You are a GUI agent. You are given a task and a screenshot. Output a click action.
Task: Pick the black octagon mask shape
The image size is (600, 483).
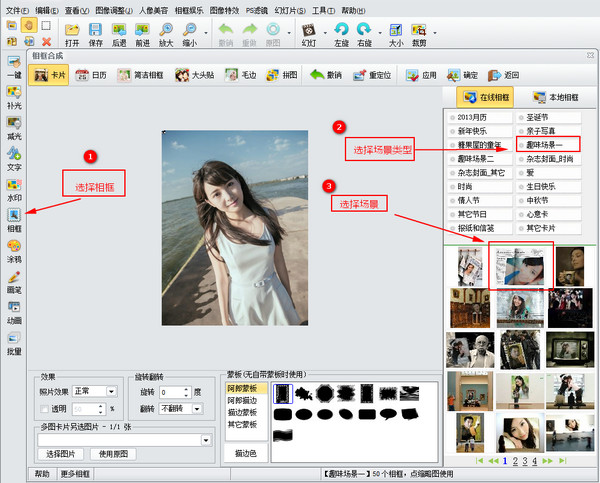[x=325, y=393]
